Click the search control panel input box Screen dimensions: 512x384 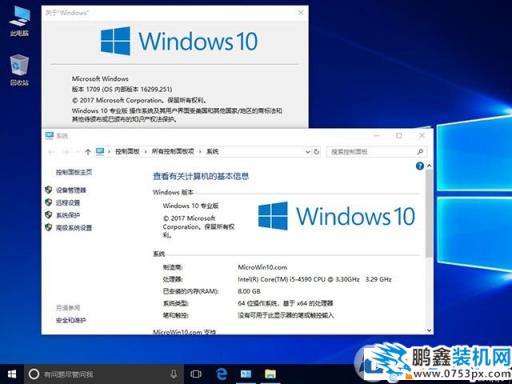[x=371, y=152]
